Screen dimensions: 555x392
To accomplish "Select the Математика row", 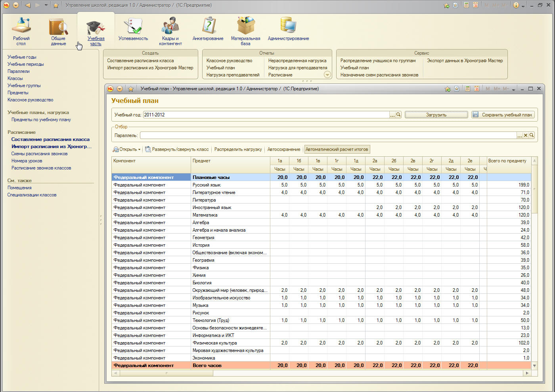I will [x=321, y=215].
